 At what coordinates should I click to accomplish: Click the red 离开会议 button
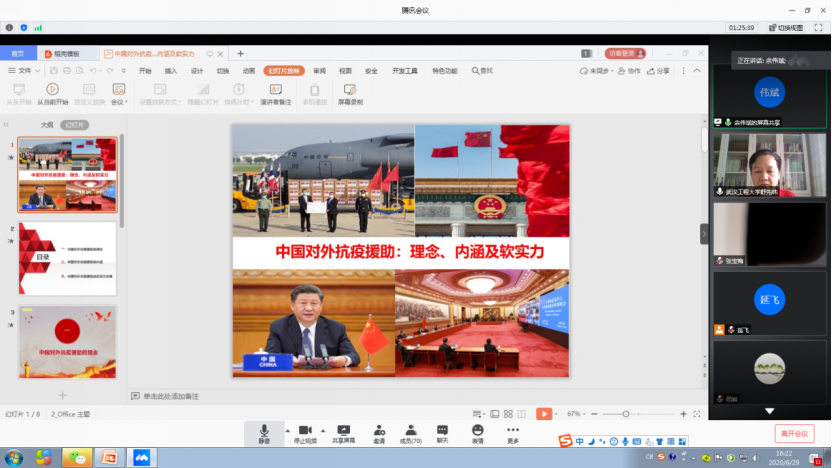point(794,434)
